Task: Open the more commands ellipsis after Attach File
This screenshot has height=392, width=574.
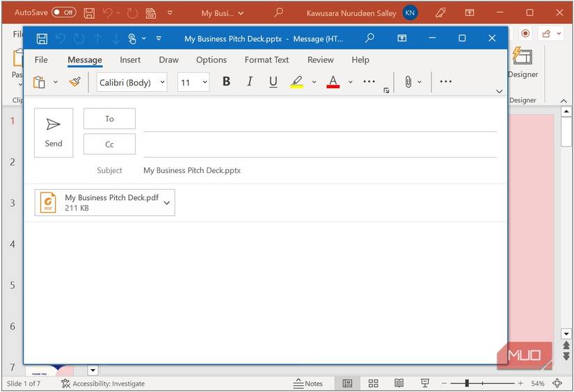Action: tap(445, 81)
